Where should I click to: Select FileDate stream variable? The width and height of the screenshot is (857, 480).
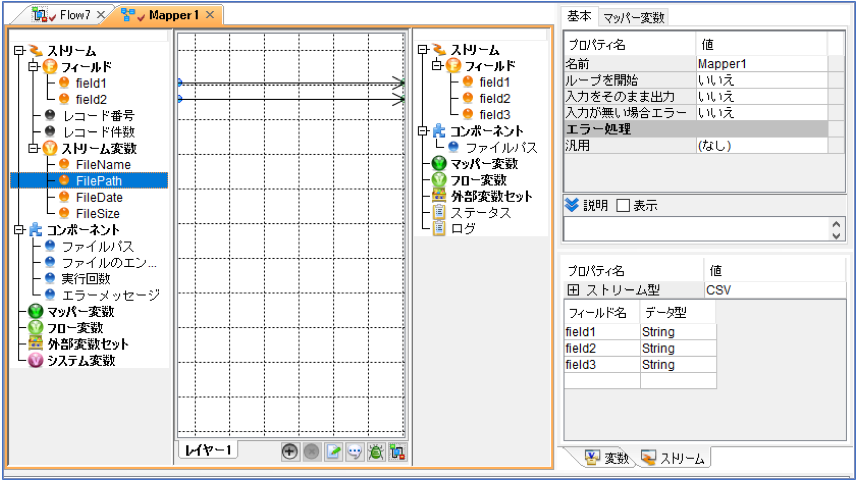pos(99,197)
